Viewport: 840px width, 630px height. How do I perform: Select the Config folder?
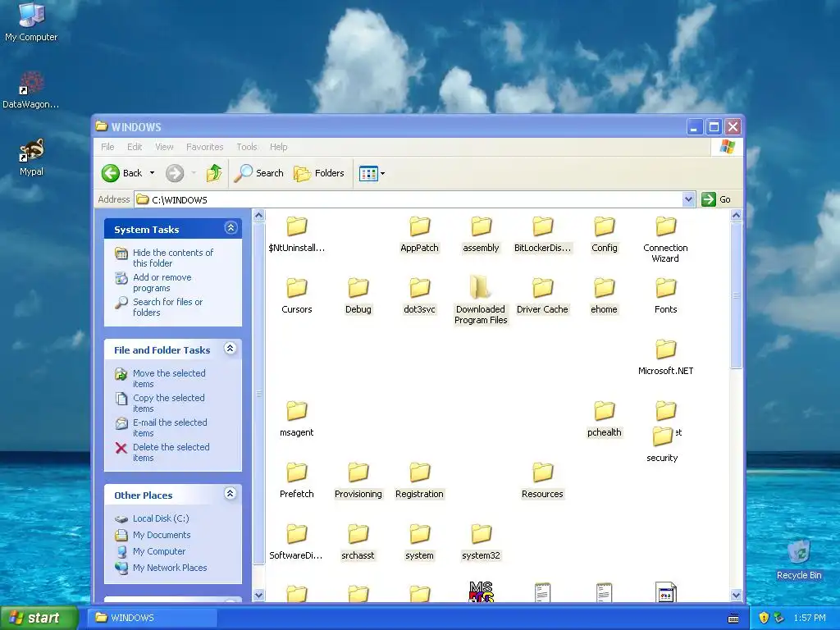pyautogui.click(x=605, y=235)
